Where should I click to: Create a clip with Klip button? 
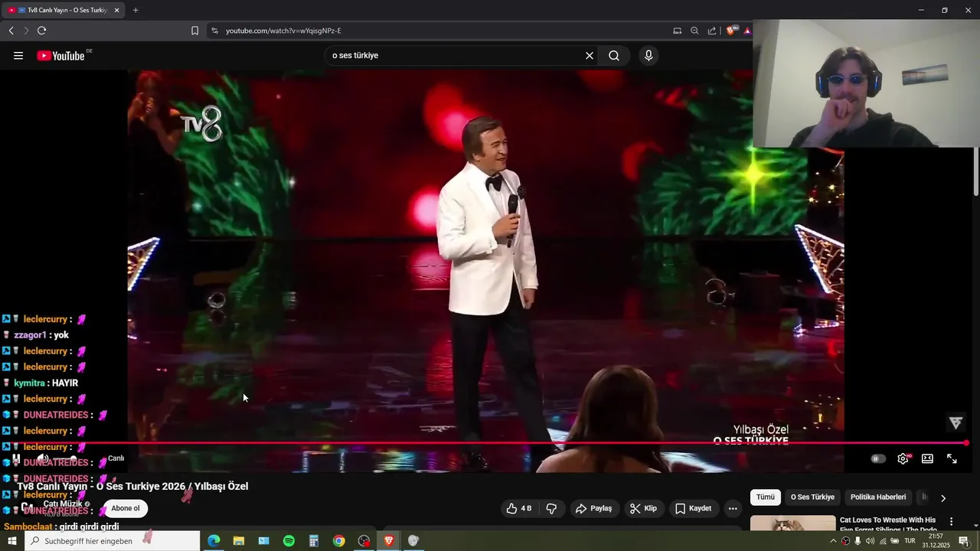click(643, 508)
